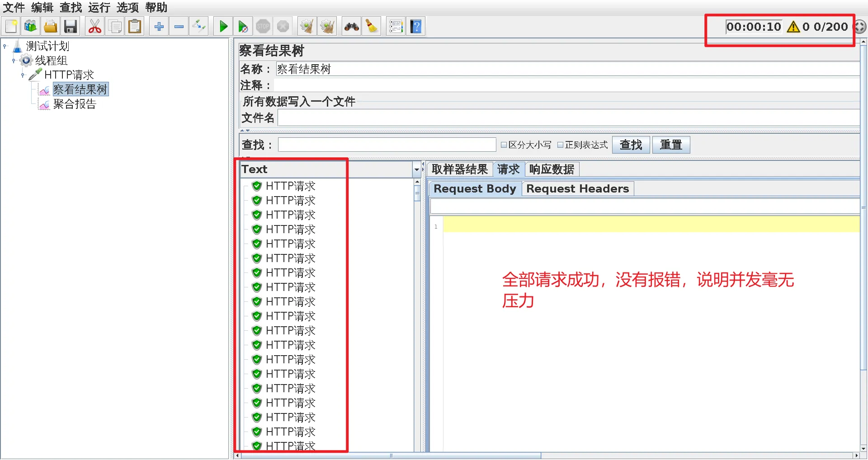Image resolution: width=868 pixels, height=460 pixels.
Task: Open search with binoculars icon
Action: pos(351,27)
